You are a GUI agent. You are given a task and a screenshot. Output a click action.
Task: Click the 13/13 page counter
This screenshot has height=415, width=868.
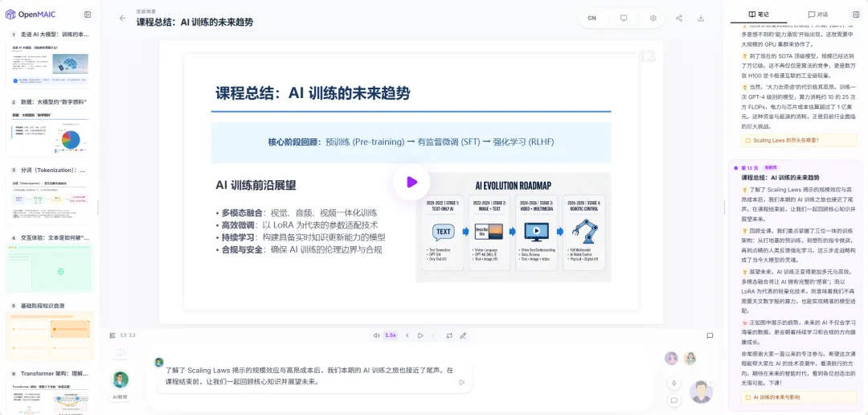coord(128,335)
